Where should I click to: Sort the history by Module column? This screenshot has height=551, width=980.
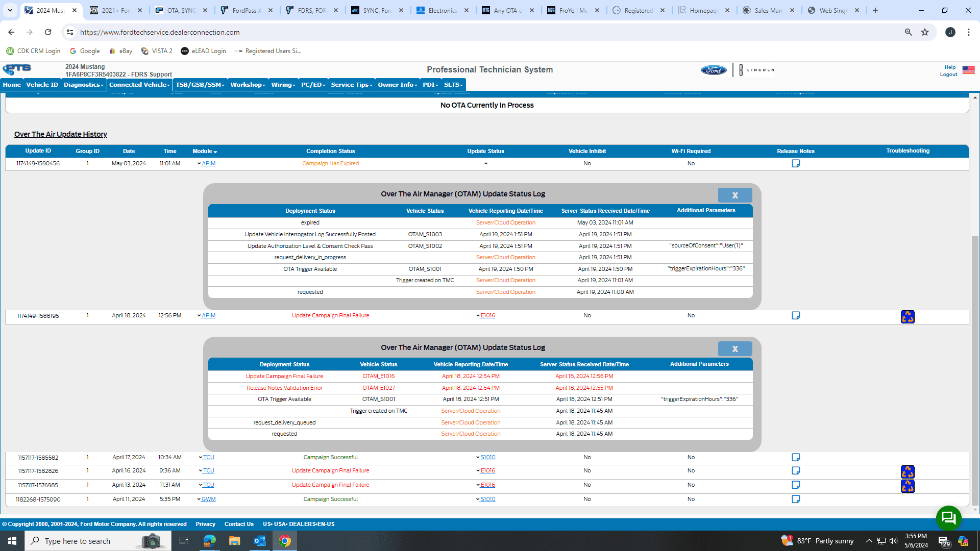(205, 151)
